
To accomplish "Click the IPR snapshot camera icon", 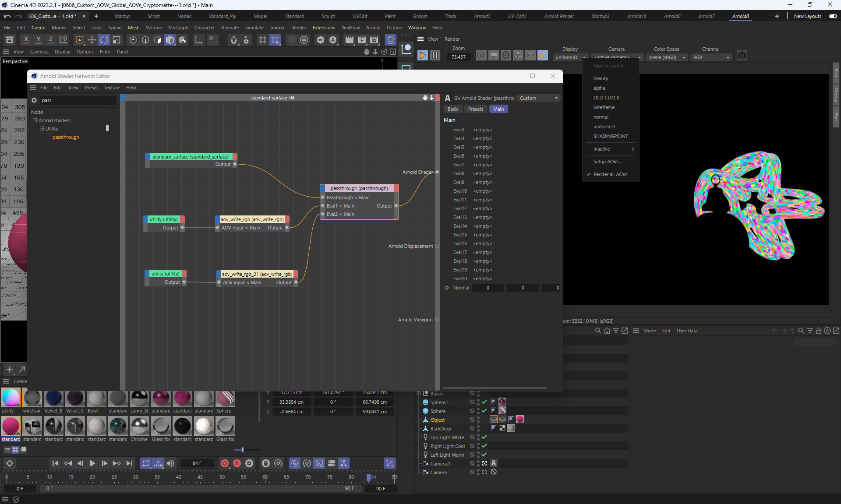I will coord(742,56).
